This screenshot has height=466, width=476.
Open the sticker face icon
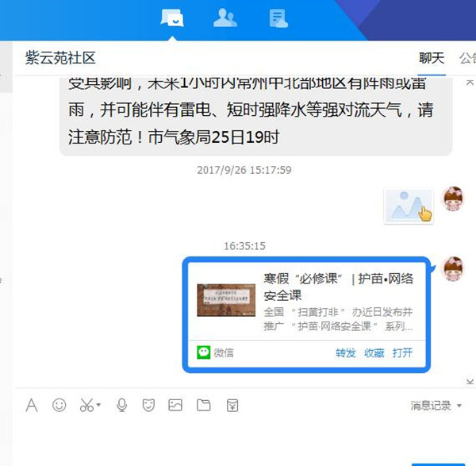pyautogui.click(x=148, y=405)
